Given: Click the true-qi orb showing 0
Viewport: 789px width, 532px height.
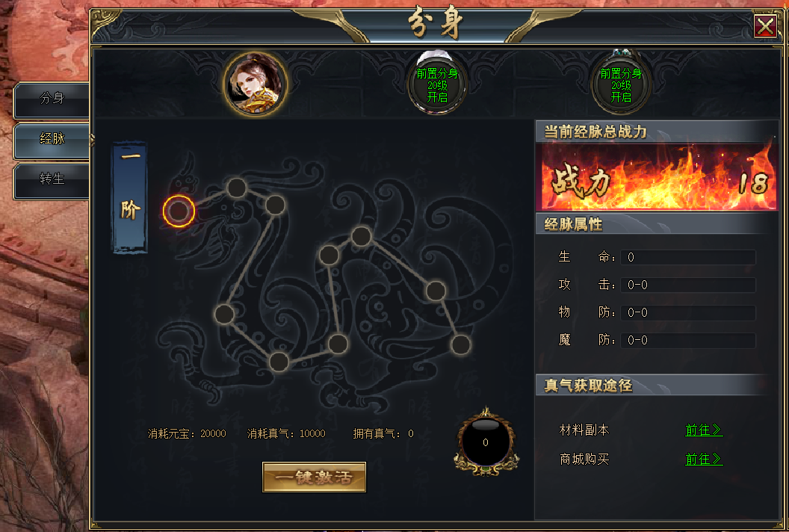Looking at the screenshot, I should (486, 442).
